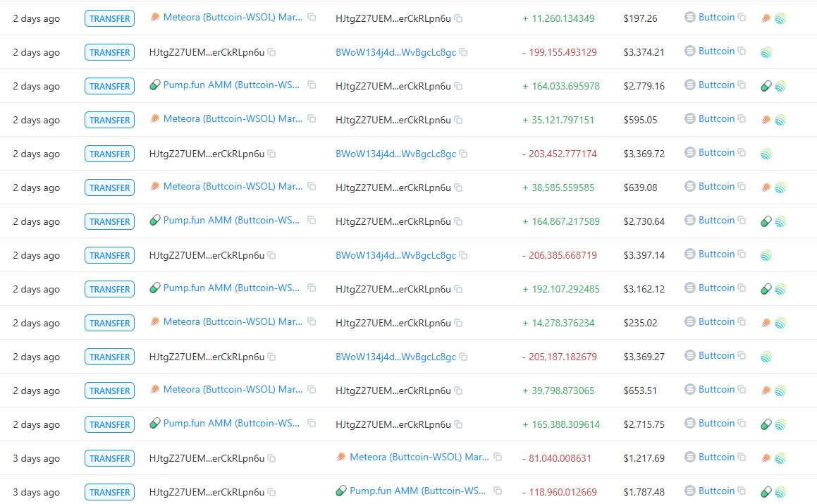The height and width of the screenshot is (504, 817).
Task: Copy the HJtgZ27UEM sender address in the 203,452.777174 row
Action: coord(271,154)
